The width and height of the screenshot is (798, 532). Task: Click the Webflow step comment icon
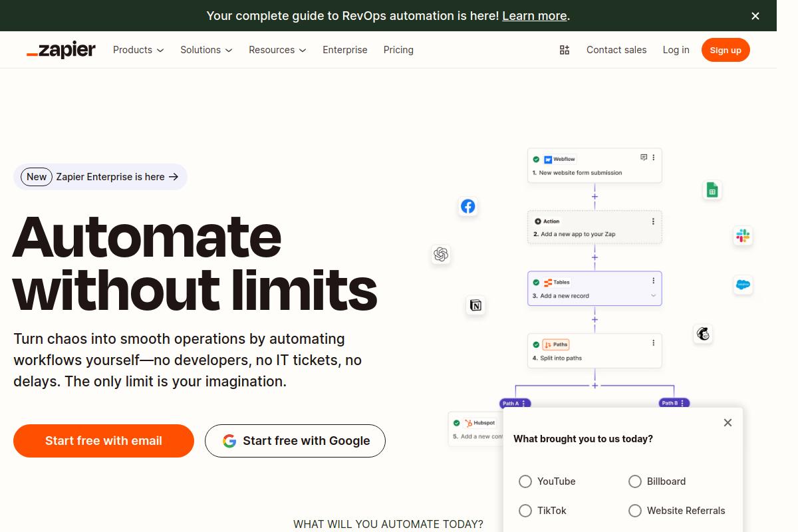point(644,158)
